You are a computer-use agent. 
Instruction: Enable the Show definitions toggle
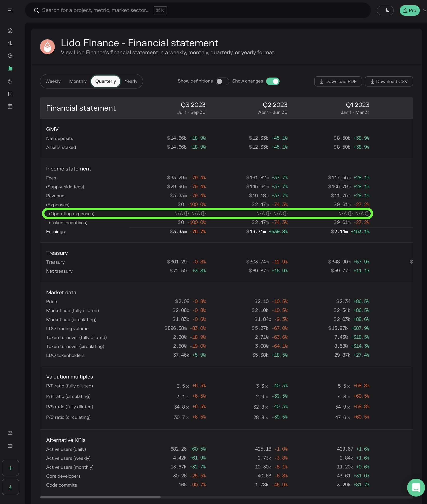[x=222, y=81]
